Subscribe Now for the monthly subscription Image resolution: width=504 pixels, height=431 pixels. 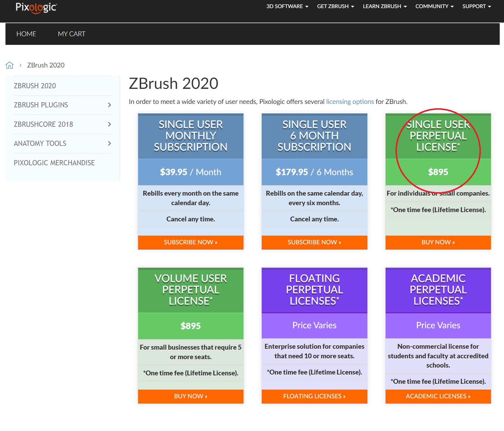coord(191,242)
